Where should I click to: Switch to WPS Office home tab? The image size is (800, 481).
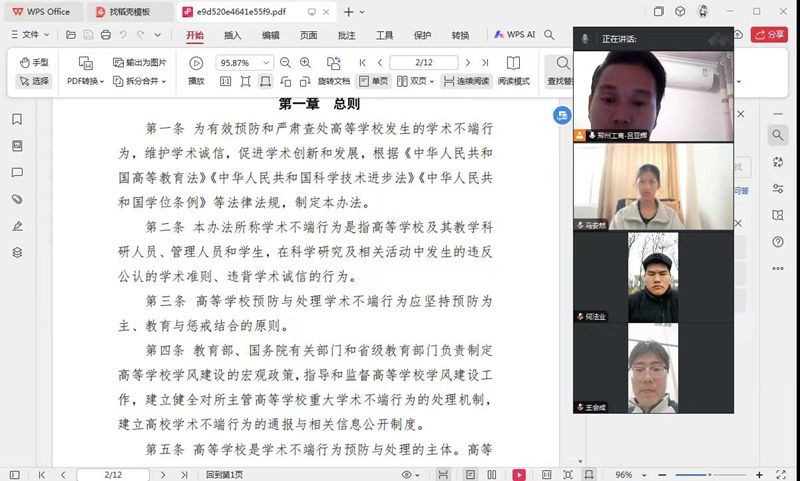(x=42, y=12)
